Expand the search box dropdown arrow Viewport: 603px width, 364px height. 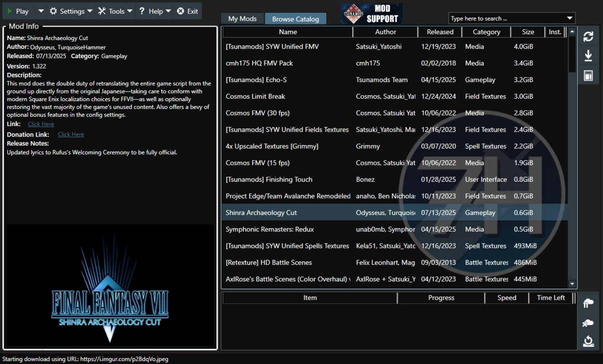pyautogui.click(x=570, y=18)
